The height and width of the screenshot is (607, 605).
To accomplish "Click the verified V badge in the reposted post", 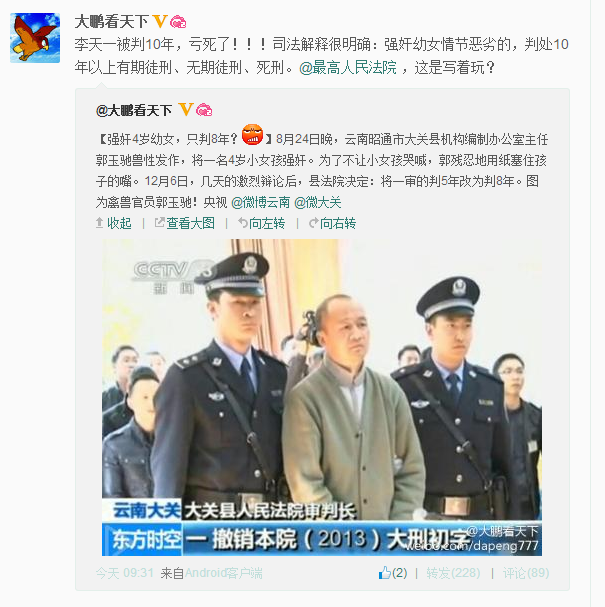I will (x=186, y=110).
